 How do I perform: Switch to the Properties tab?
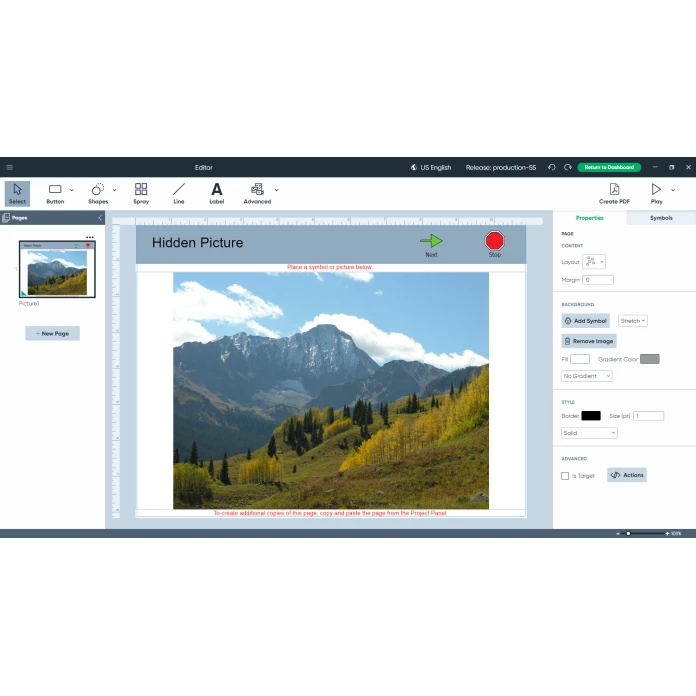coord(589,218)
